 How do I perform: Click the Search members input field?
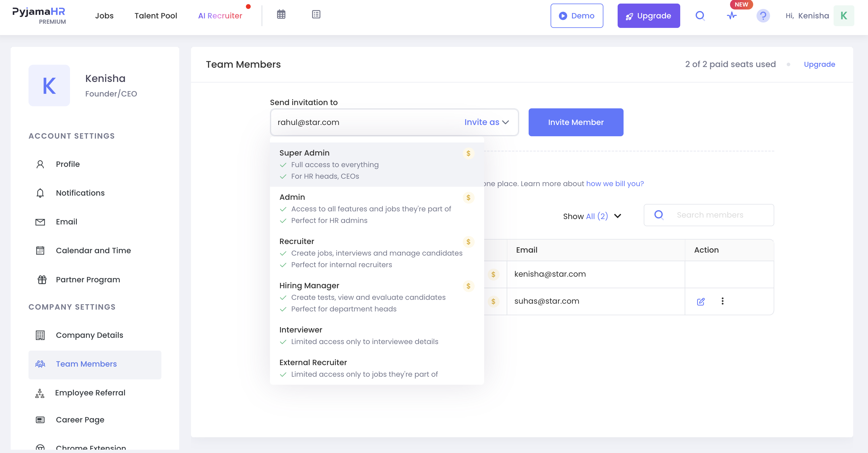click(709, 215)
